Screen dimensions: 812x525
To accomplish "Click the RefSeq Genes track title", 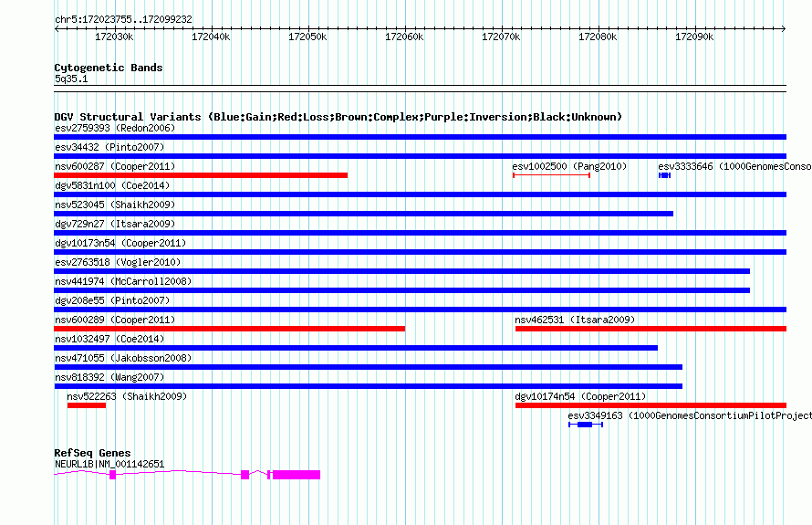I will pos(93,453).
